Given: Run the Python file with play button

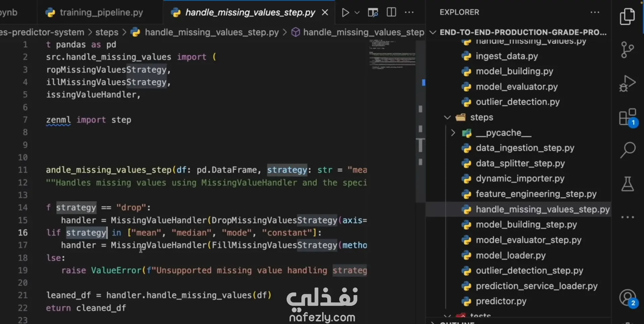Looking at the screenshot, I should pos(345,13).
